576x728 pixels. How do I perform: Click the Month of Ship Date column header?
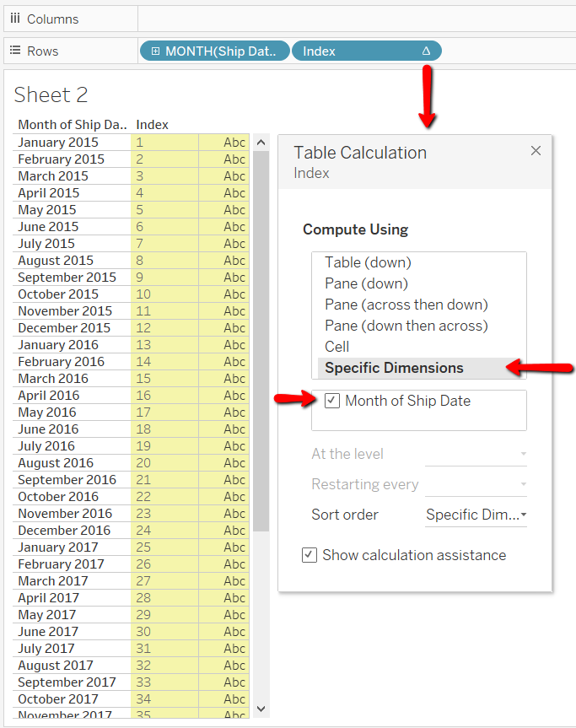[72, 125]
